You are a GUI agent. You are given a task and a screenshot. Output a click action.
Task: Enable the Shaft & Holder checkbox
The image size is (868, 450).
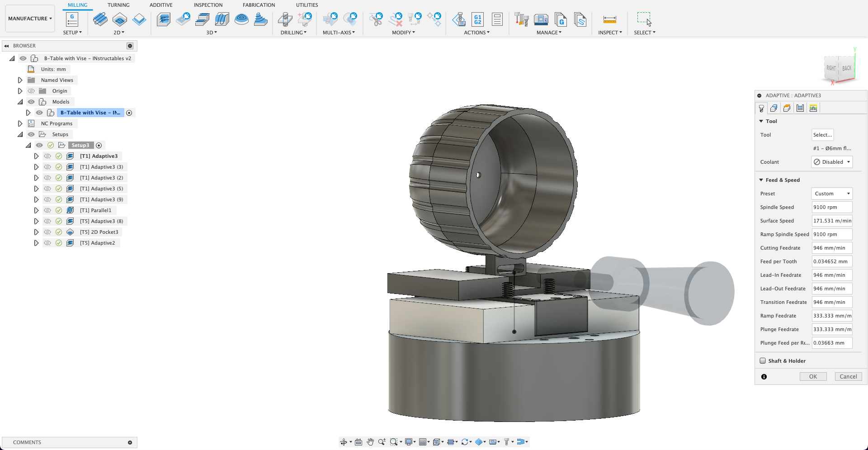[763, 361]
